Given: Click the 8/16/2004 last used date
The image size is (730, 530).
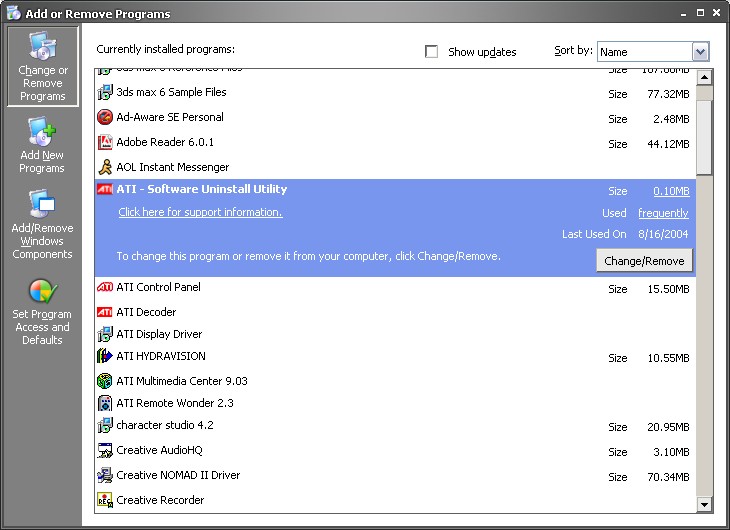Looking at the screenshot, I should [663, 234].
